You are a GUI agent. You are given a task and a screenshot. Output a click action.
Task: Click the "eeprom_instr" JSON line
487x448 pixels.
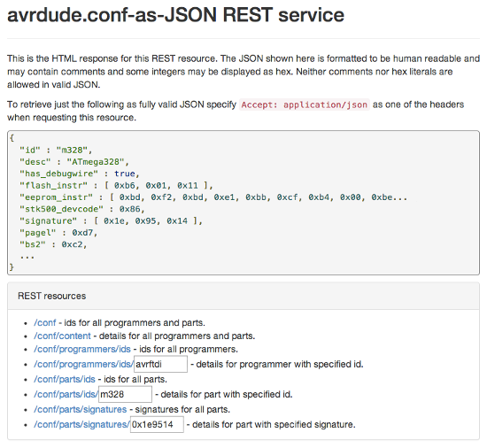213,197
